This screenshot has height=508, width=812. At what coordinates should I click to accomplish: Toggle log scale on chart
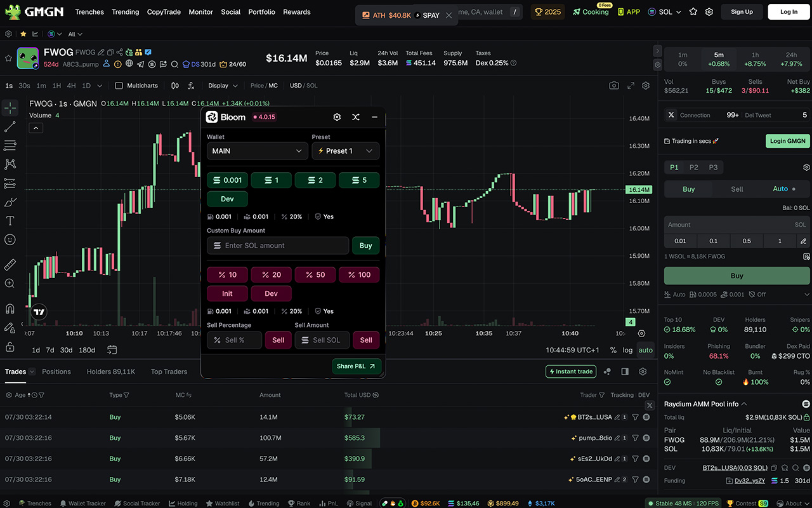(x=627, y=350)
